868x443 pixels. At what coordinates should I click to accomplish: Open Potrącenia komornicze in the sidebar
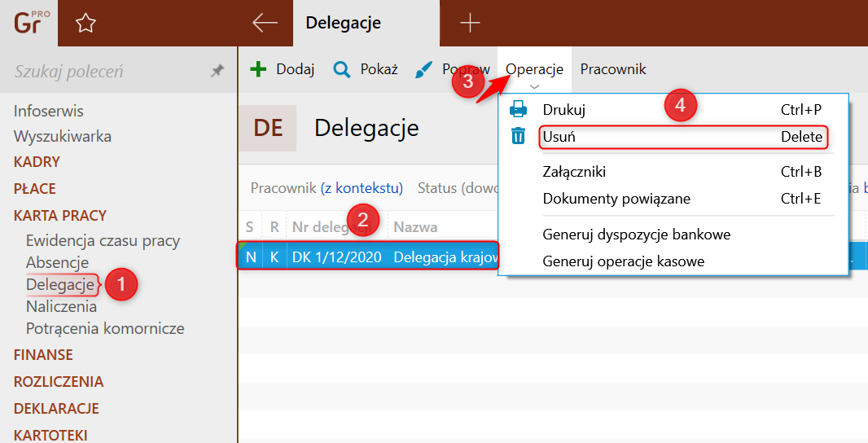[x=105, y=328]
